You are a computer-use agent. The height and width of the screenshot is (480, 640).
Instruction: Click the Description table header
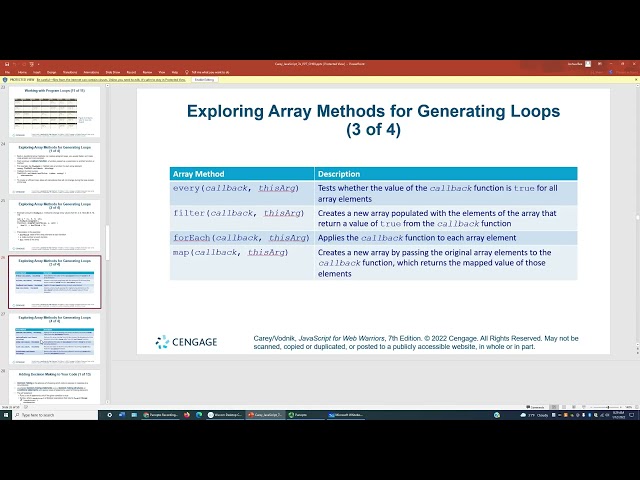tap(446, 174)
